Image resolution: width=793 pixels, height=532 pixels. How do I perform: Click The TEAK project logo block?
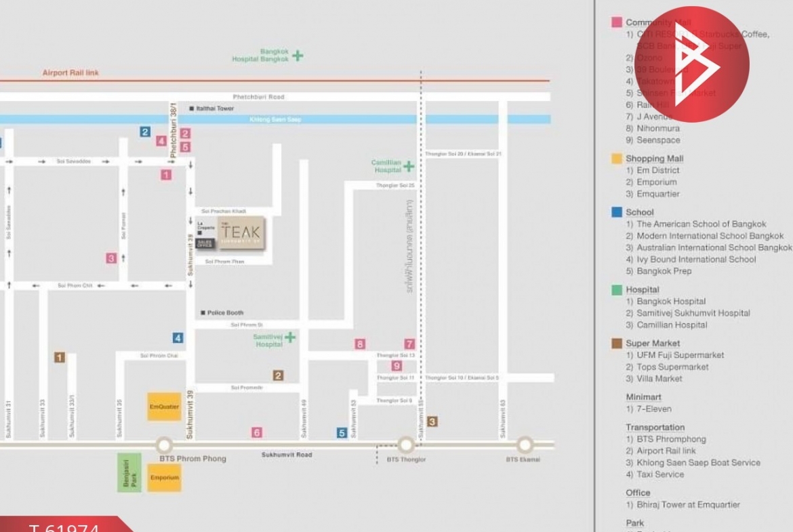click(x=241, y=232)
